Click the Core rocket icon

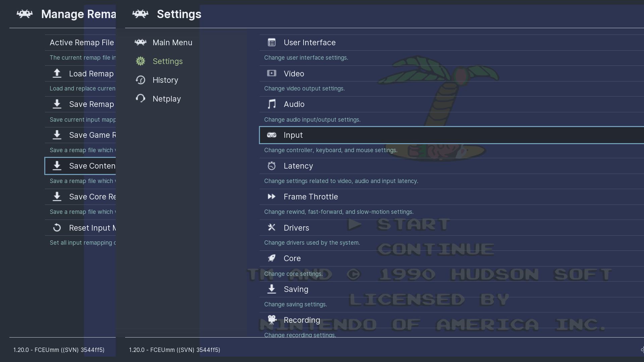pos(271,258)
